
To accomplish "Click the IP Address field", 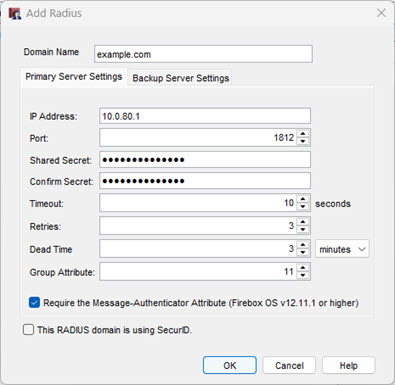I will (x=205, y=116).
